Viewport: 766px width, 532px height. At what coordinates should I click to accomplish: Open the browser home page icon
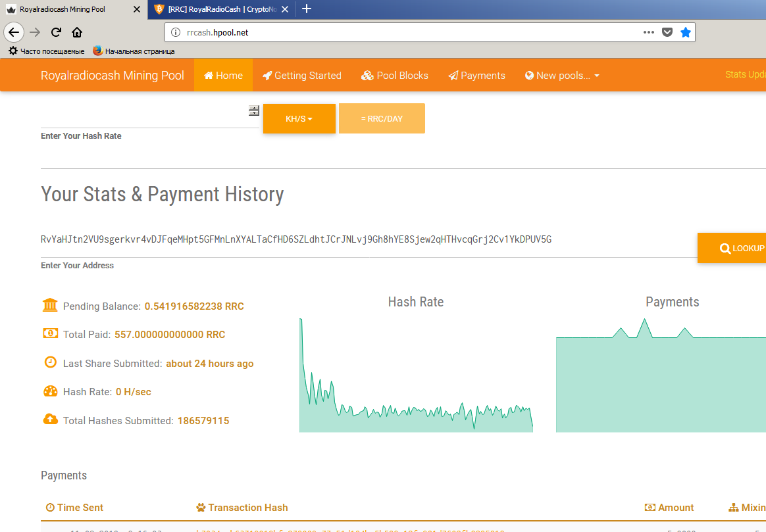point(77,33)
